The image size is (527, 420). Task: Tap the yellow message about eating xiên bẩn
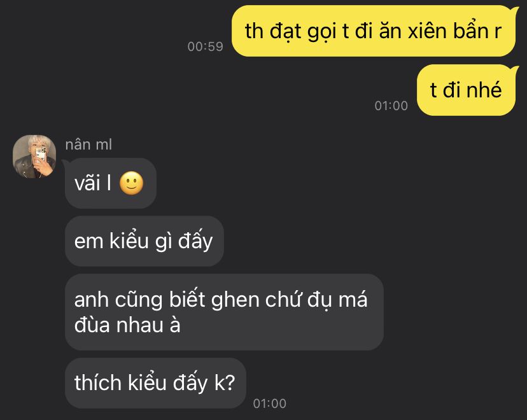374,31
